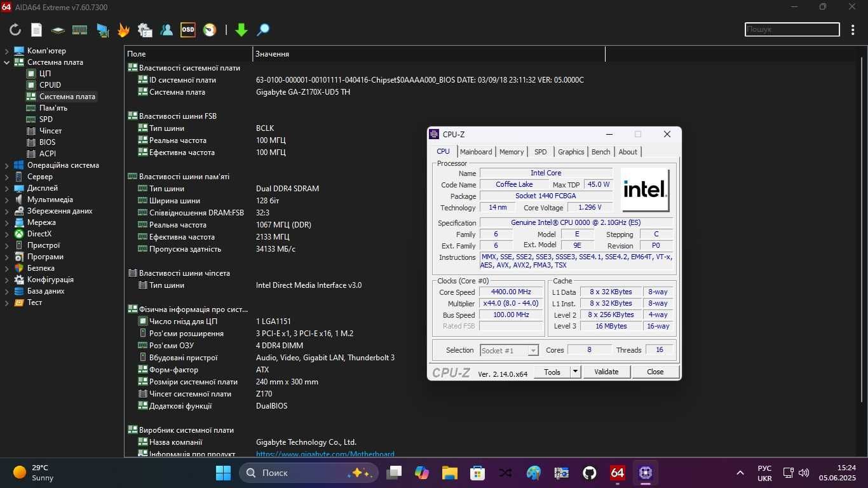Expand the Мережа tree node
Viewport: 868px width, 488px height.
pos(6,222)
